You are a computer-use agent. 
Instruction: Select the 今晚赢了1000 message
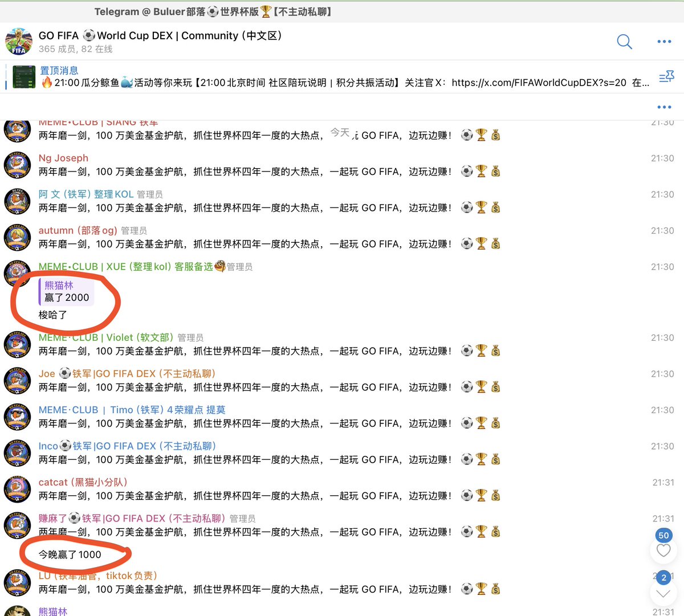tap(70, 554)
